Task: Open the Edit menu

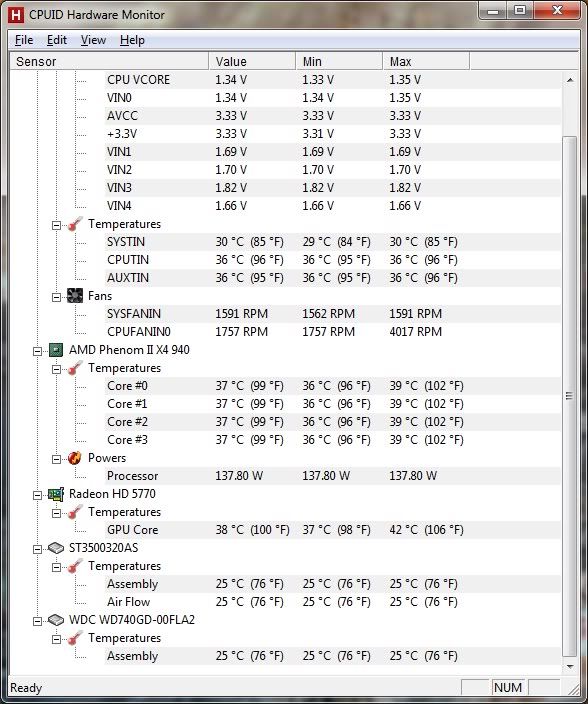Action: 57,40
